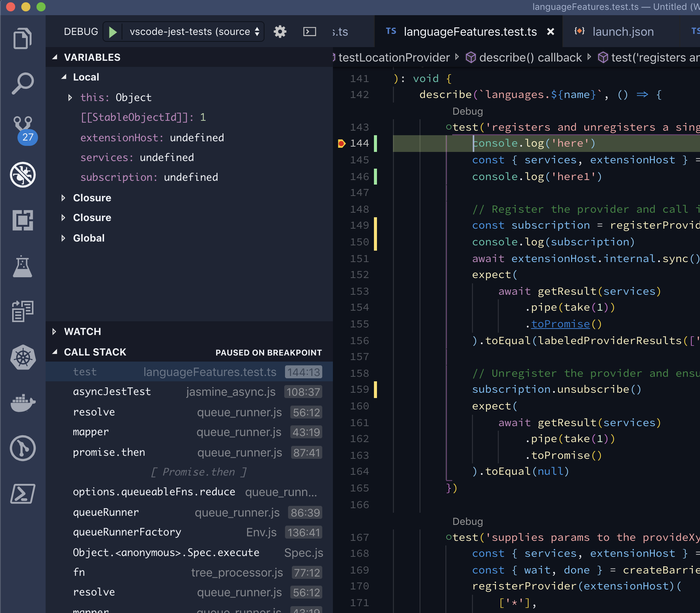Open the Search view

tap(23, 83)
